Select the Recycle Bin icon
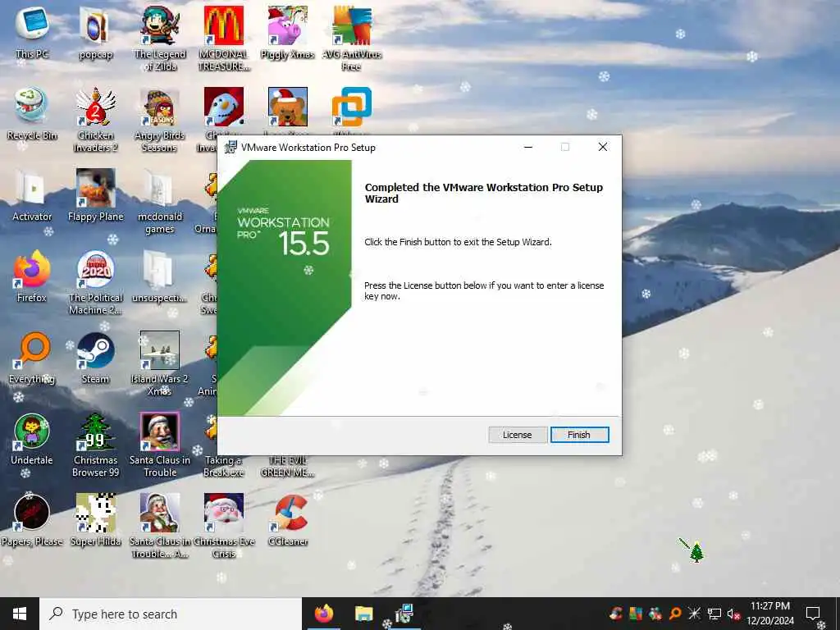Image resolution: width=840 pixels, height=630 pixels. [x=32, y=114]
